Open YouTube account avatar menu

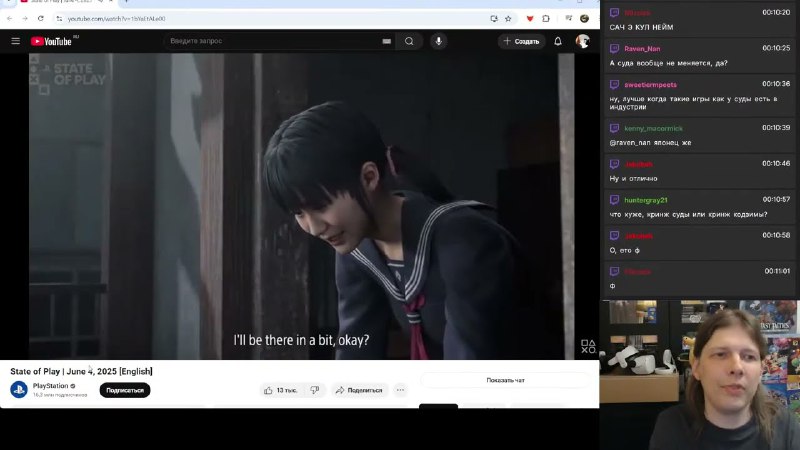(x=583, y=41)
